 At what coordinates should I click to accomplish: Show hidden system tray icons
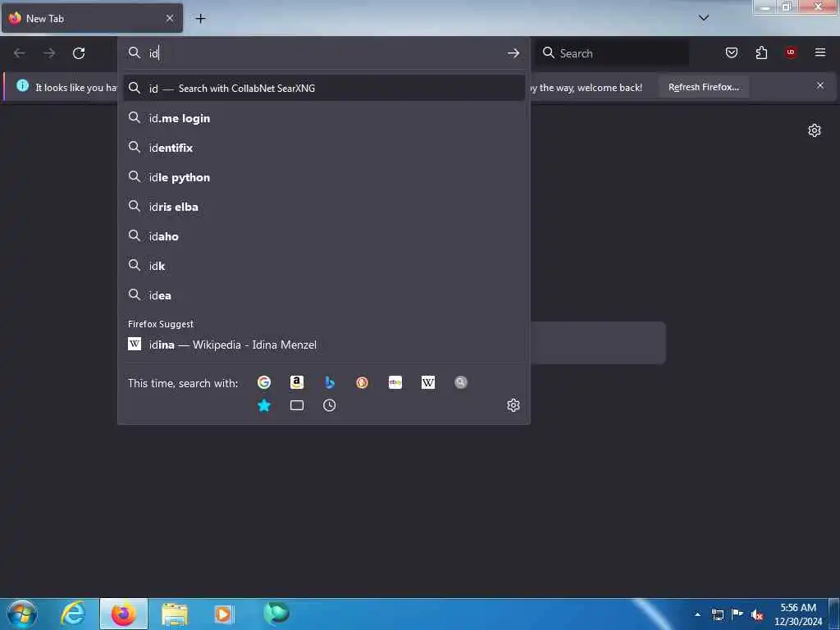coord(697,614)
